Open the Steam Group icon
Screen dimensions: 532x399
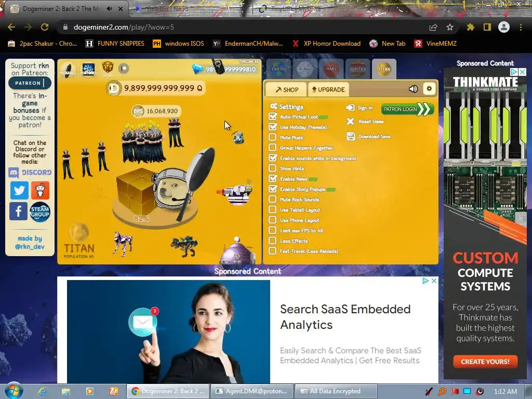40,212
